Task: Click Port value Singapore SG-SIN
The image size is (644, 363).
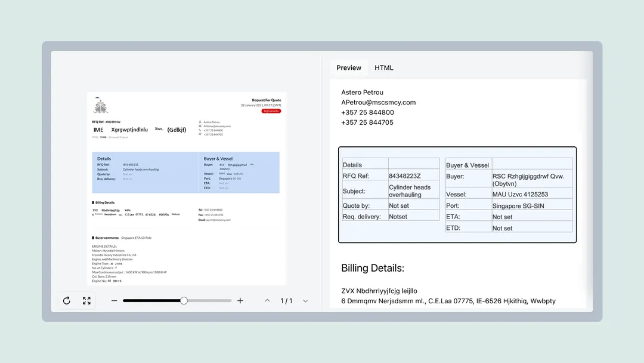Action: [x=518, y=205]
